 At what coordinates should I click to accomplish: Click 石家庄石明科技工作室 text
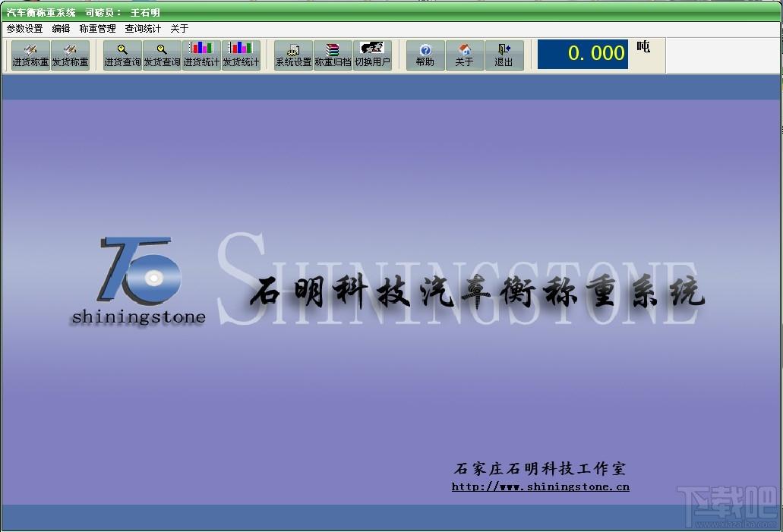pyautogui.click(x=539, y=468)
